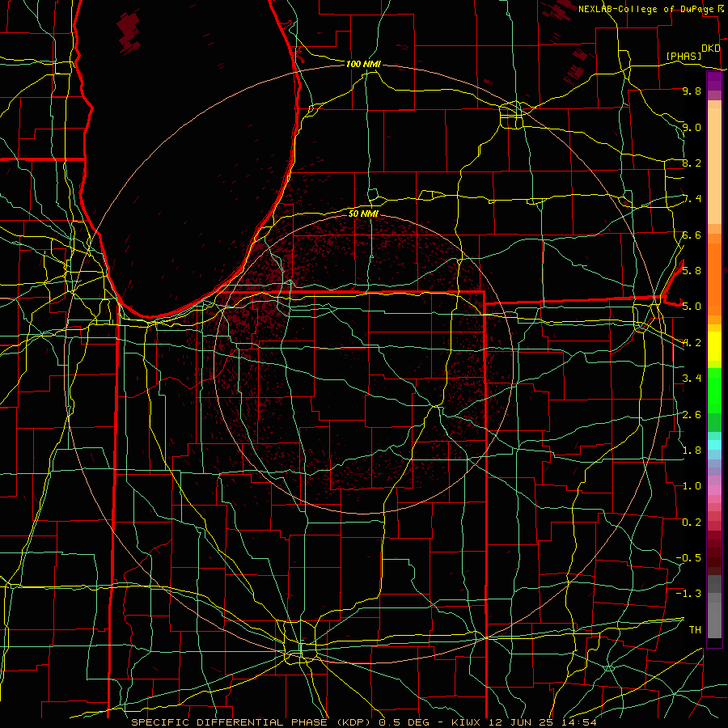This screenshot has height=728, width=728.
Task: Click the TH label at the scale bottom
Action: (695, 630)
